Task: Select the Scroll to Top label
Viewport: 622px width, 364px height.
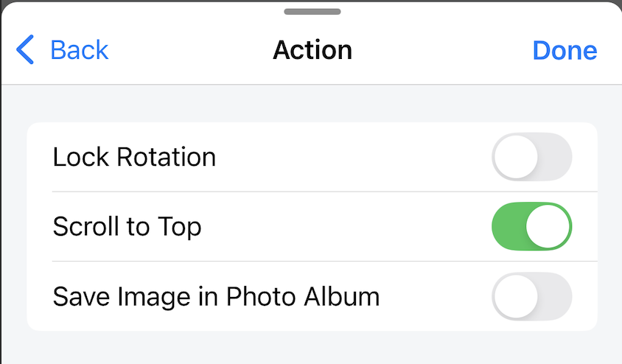Action: pos(127,226)
